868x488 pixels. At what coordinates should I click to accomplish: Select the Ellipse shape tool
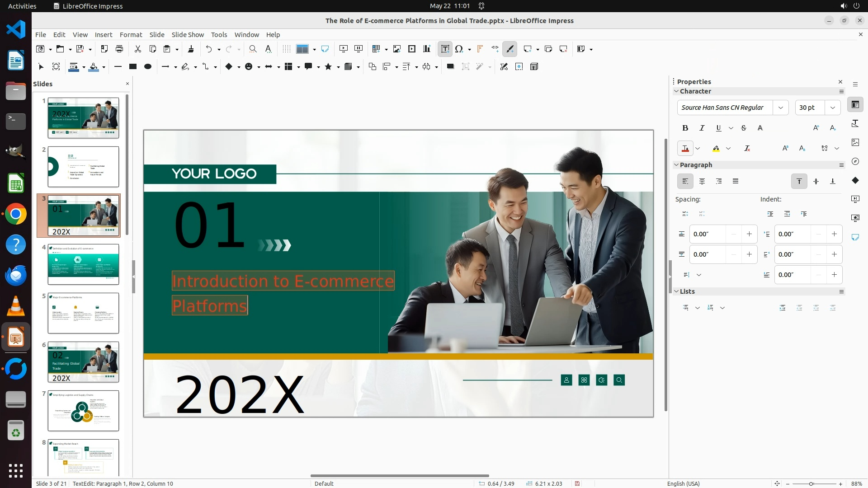click(147, 66)
